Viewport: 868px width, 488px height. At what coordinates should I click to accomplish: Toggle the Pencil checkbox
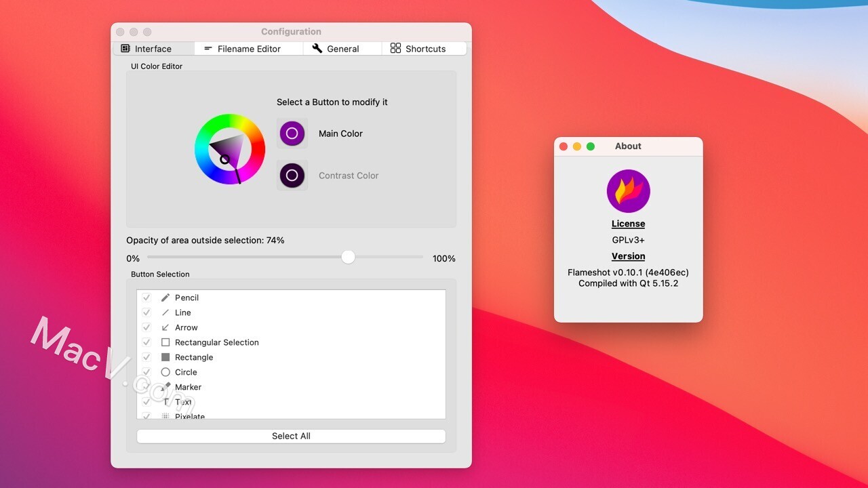tap(146, 298)
